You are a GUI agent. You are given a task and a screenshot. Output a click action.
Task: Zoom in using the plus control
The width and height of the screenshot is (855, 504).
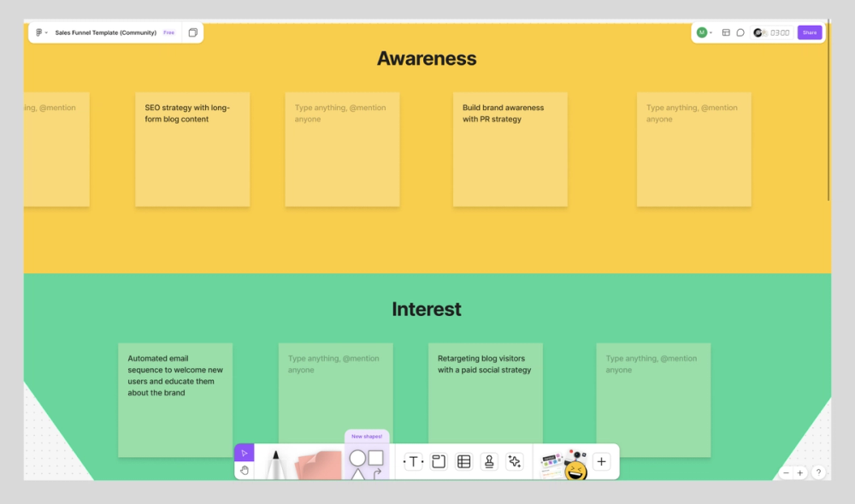799,472
